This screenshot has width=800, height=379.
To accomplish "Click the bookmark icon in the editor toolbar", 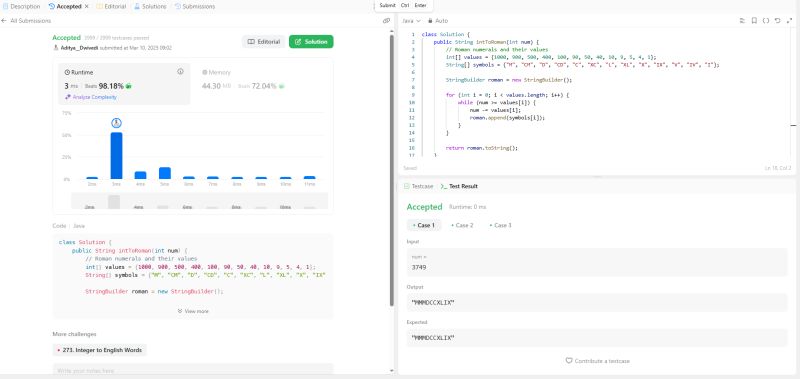I will (754, 21).
